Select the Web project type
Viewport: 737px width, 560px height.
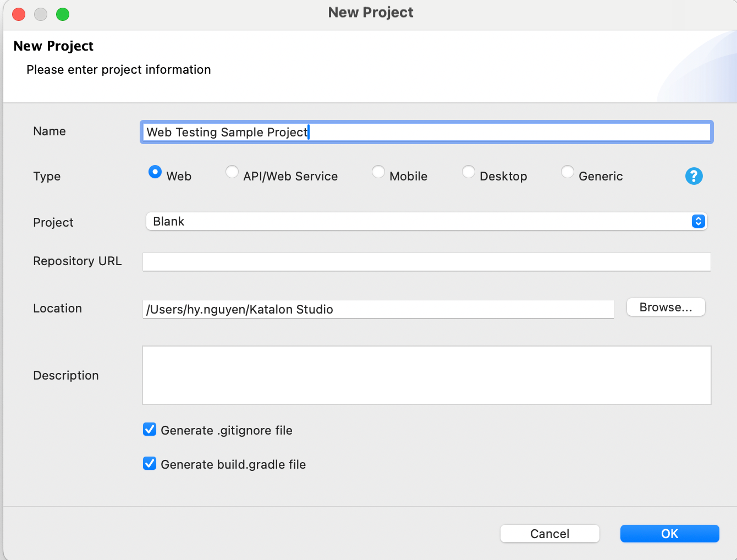tap(155, 172)
